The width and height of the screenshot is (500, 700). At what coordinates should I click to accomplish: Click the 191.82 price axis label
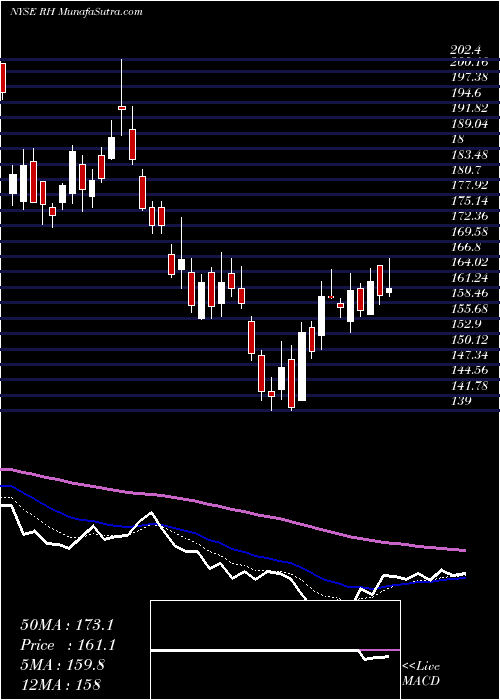coord(472,108)
